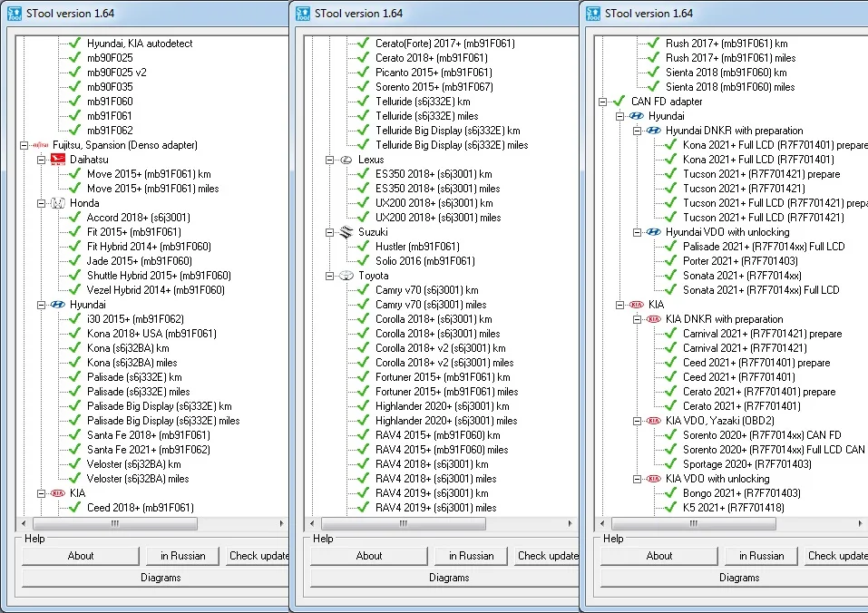Image resolution: width=868 pixels, height=613 pixels.
Task: Click the Honda brand logo icon
Action: (57, 203)
